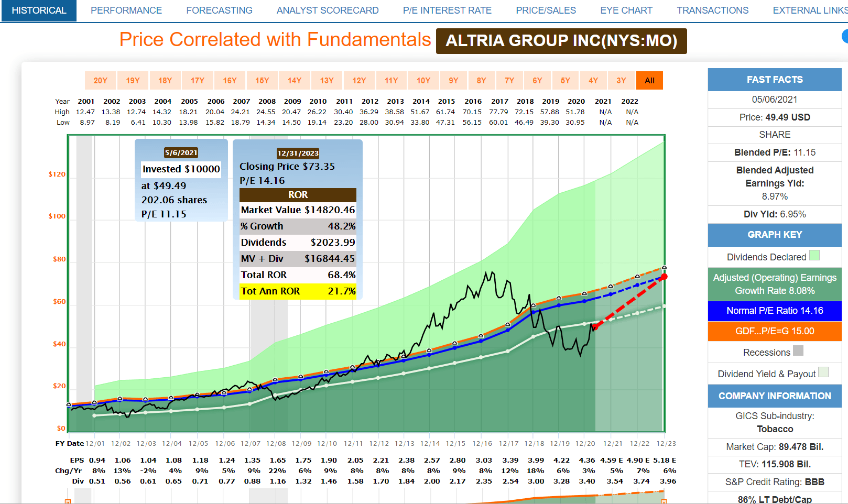Click the 12/31/2023 date label
Screen dimensions: 848x504
point(298,153)
